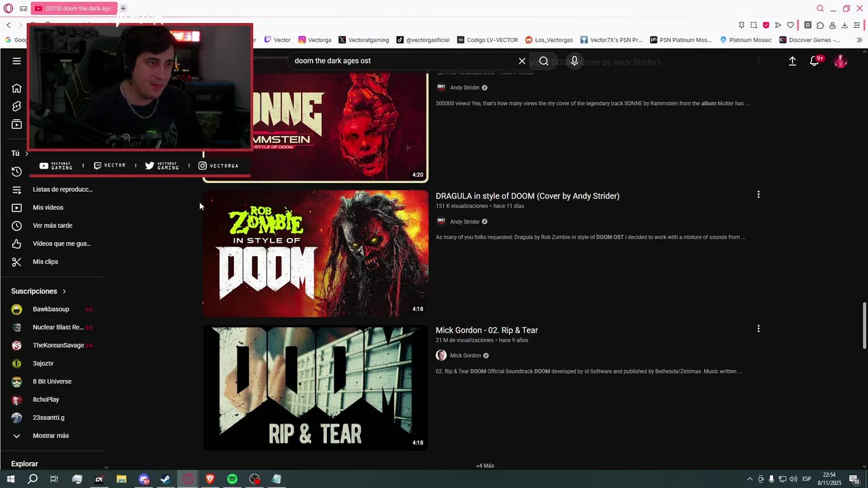
Task: Open options menu of top Andy Strider video
Action: pyautogui.click(x=758, y=62)
